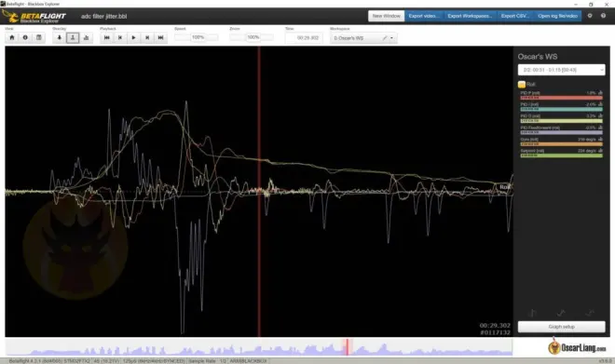The image size is (615, 364).
Task: Open the Oscar's WS workspace dropdown arrow
Action: coord(391,38)
